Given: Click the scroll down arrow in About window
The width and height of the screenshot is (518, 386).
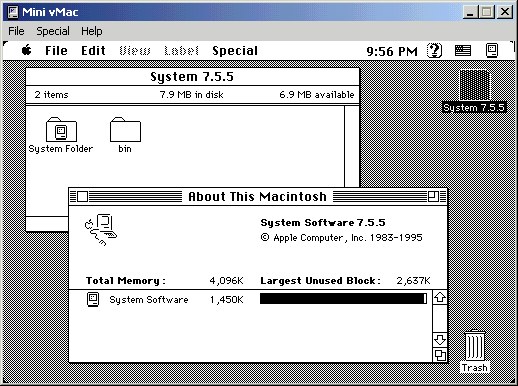Looking at the screenshot, I should coord(440,340).
